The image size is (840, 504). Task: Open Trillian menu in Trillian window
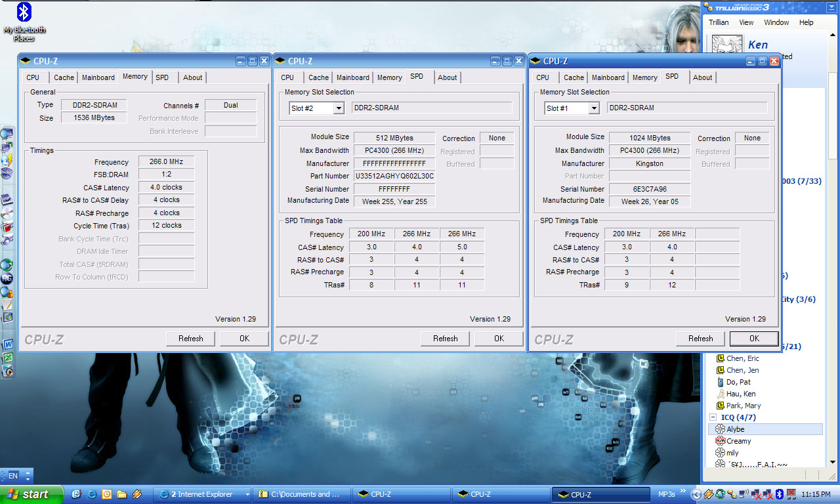click(x=719, y=22)
